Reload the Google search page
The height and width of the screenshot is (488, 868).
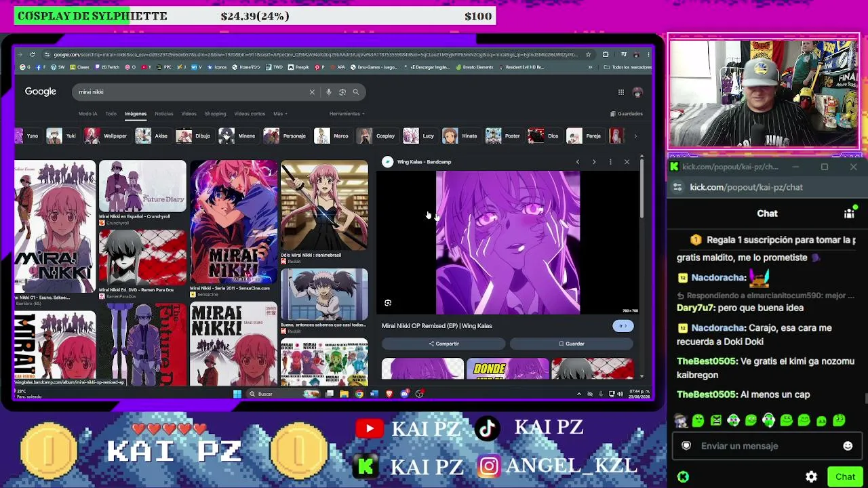point(32,54)
